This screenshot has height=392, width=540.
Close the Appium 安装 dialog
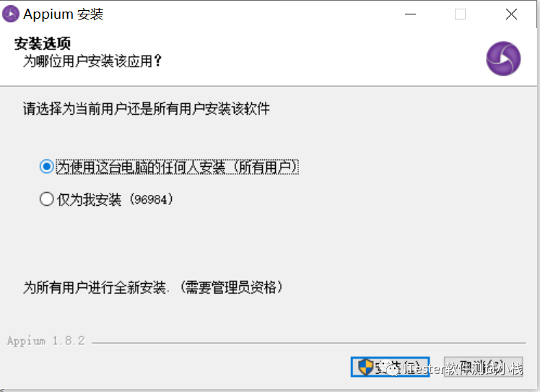point(511,14)
